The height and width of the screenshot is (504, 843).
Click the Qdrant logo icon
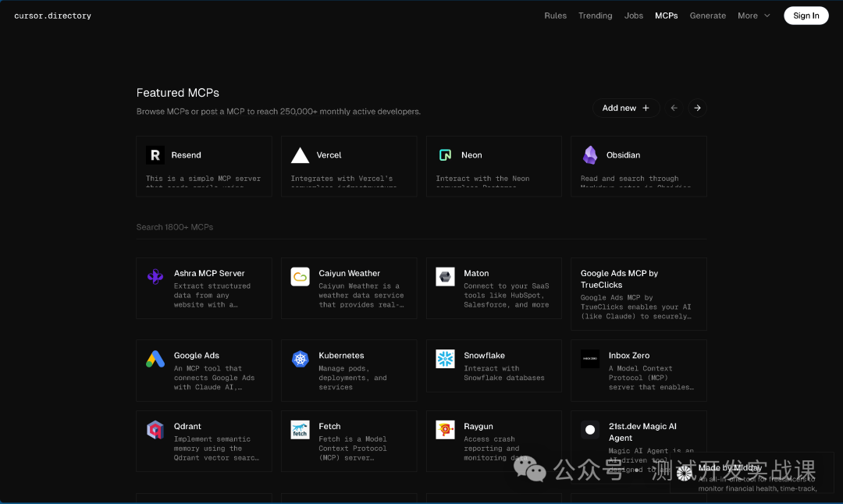coord(155,430)
